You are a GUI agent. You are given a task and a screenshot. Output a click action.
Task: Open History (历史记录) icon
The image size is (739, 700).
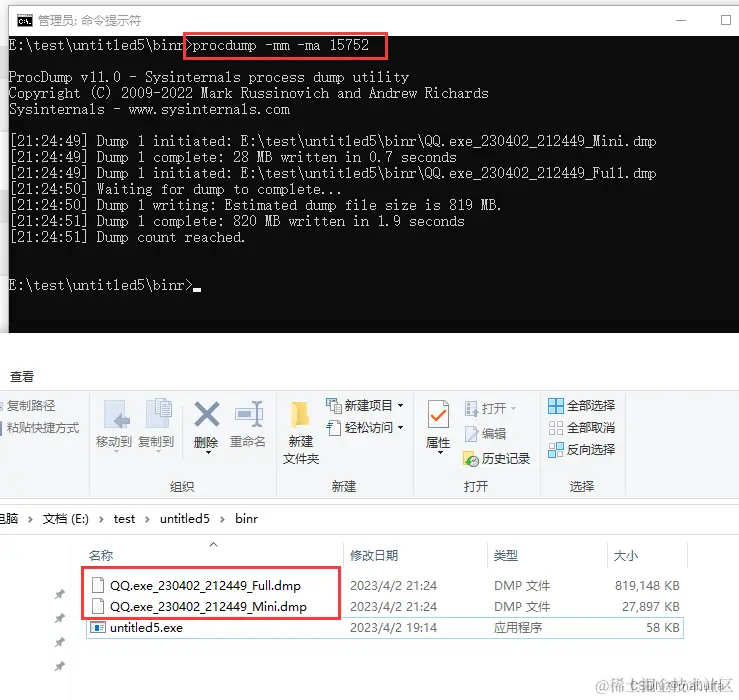point(471,458)
